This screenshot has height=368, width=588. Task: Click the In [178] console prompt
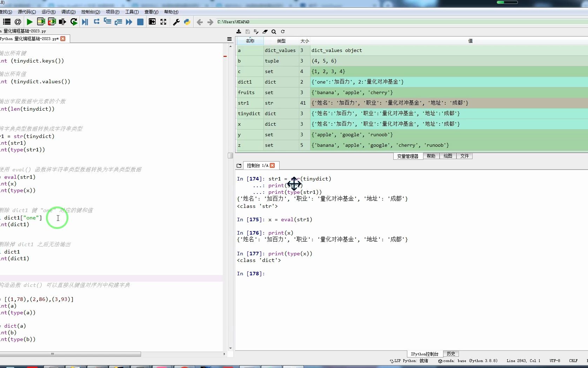tap(250, 274)
